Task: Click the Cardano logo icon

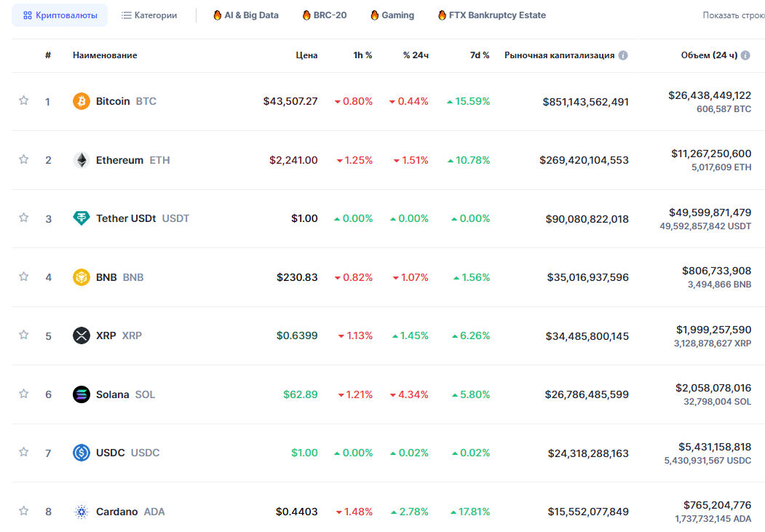Action: point(82,512)
